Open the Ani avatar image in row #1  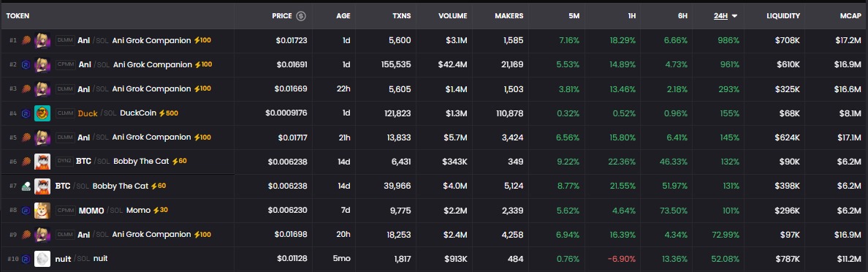point(42,40)
